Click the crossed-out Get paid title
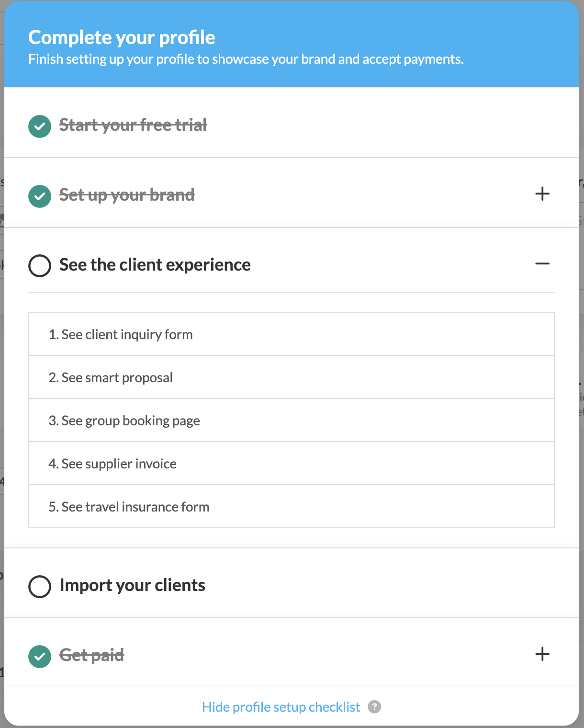The height and width of the screenshot is (728, 584). pos(91,655)
